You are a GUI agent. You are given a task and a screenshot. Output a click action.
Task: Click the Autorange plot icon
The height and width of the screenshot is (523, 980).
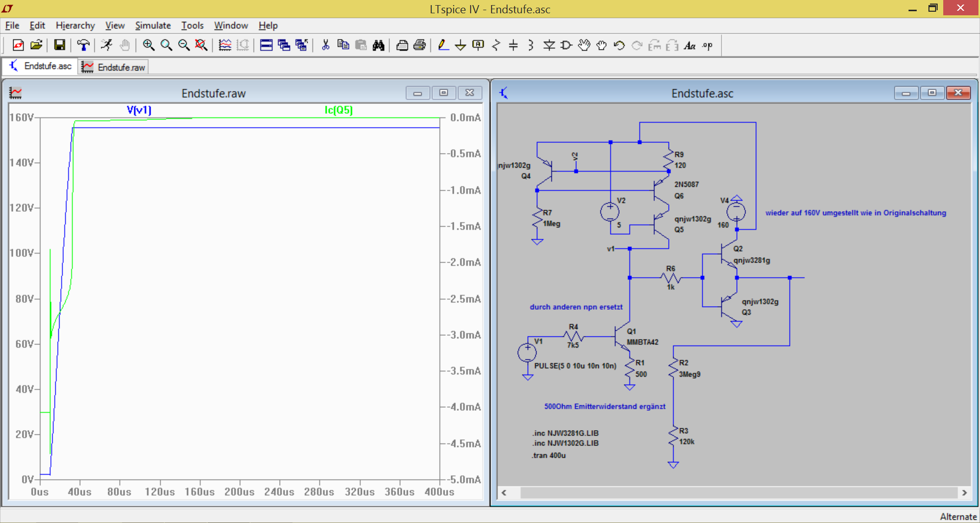pos(225,45)
